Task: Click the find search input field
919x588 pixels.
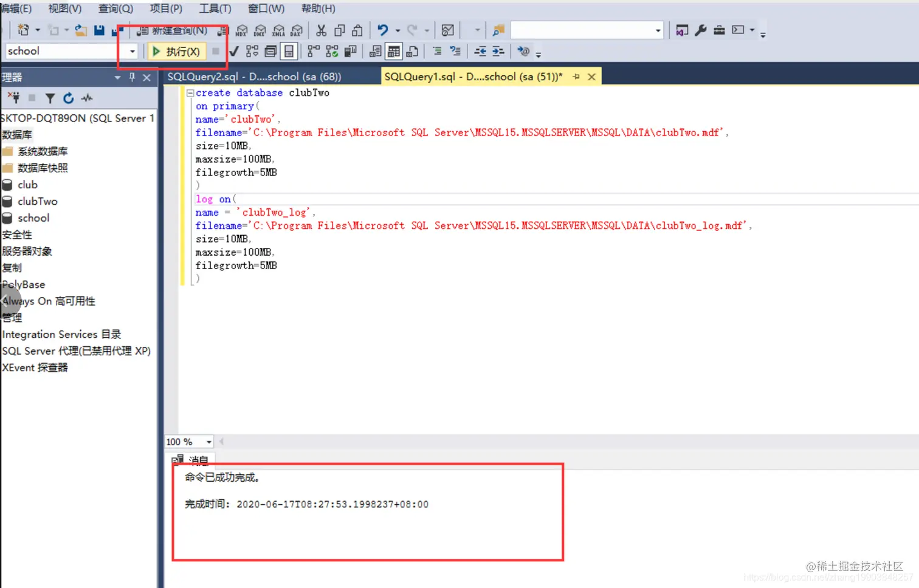Action: coord(582,30)
